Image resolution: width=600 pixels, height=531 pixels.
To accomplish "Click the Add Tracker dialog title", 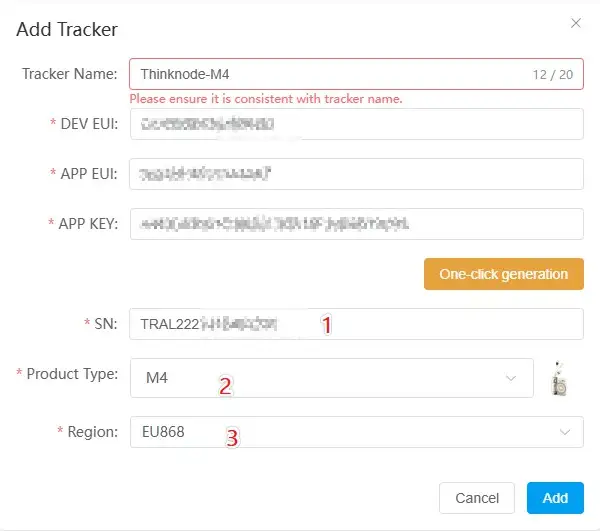I will (67, 29).
